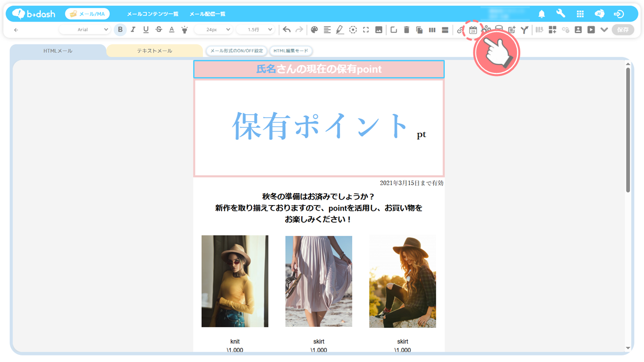
Task: Switch to the HTMLメール tab
Action: 58,51
